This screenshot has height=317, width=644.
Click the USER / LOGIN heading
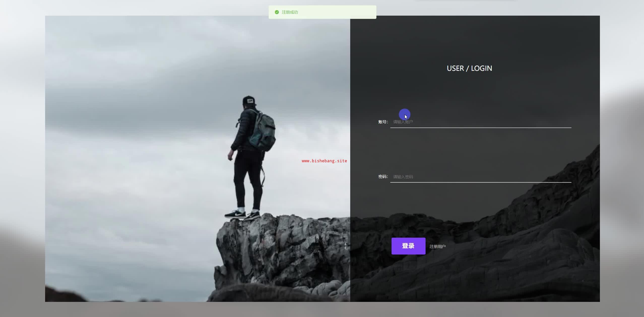[x=469, y=68]
